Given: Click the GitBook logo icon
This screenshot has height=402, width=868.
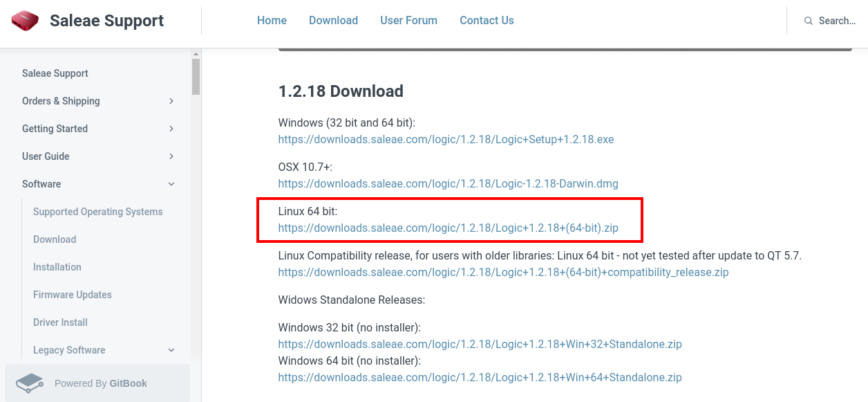Looking at the screenshot, I should coord(30,383).
